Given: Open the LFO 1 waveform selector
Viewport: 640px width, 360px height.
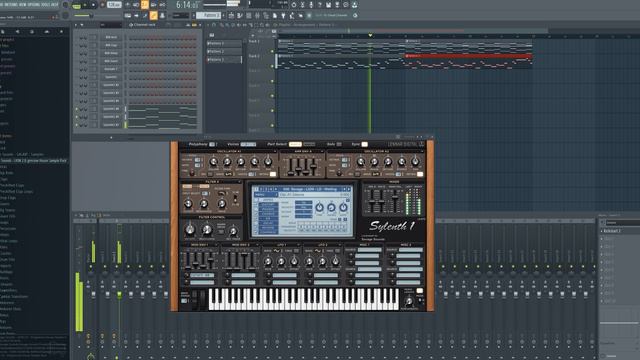Looking at the screenshot, I should click(x=277, y=250).
